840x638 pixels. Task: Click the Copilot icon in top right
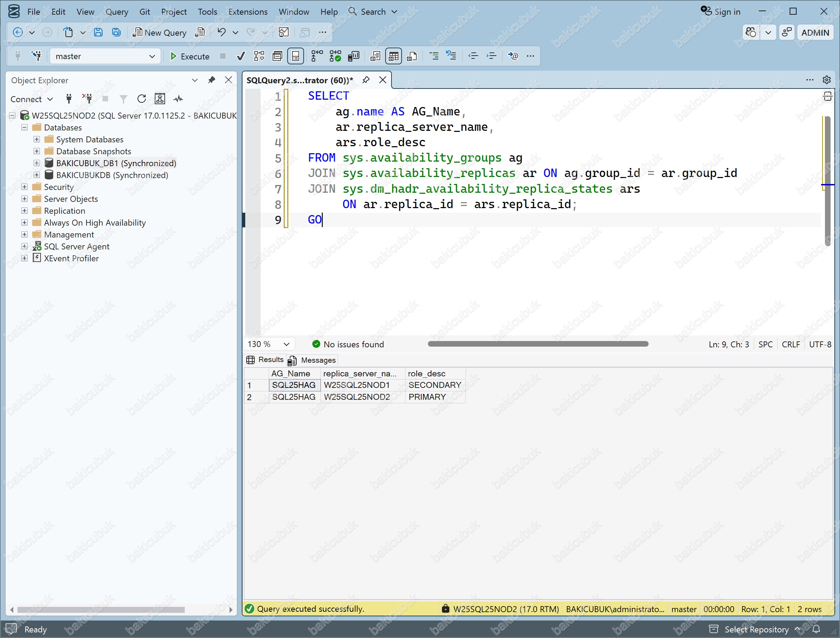[x=751, y=33]
